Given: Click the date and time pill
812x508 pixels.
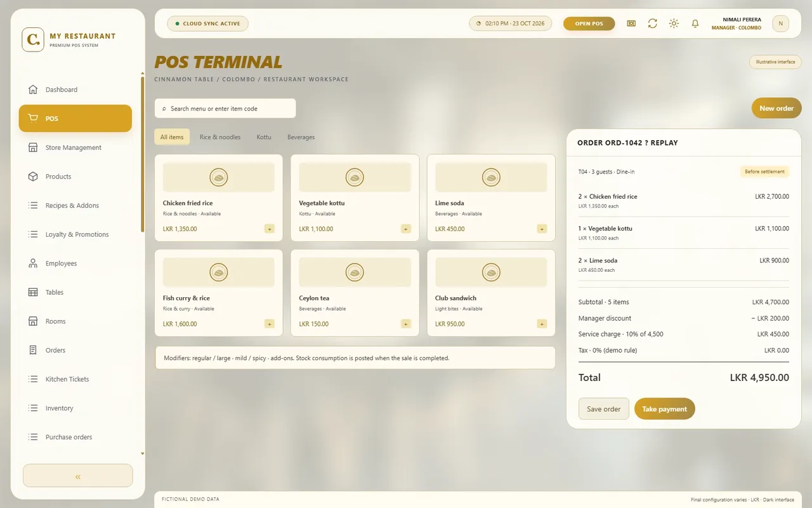Looking at the screenshot, I should point(511,23).
